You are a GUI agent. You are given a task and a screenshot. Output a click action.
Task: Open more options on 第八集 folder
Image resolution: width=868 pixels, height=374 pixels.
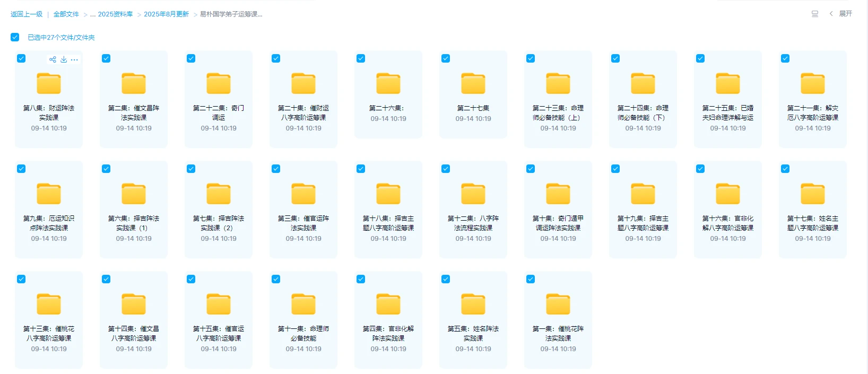pos(74,59)
